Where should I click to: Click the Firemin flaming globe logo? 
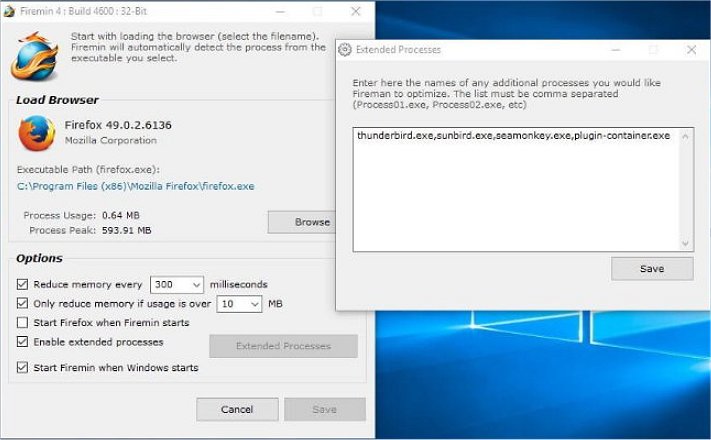pos(35,56)
